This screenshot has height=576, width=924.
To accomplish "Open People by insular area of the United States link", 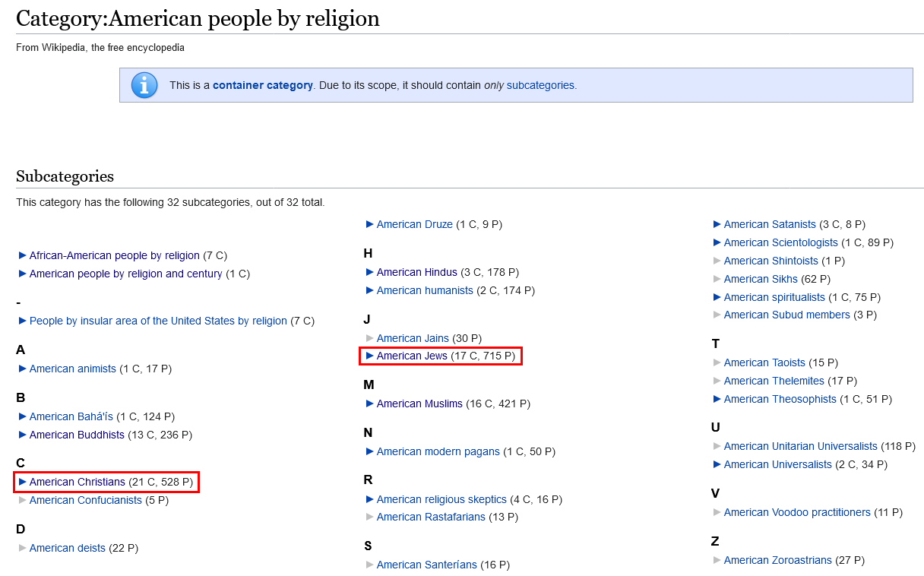I will 158,321.
